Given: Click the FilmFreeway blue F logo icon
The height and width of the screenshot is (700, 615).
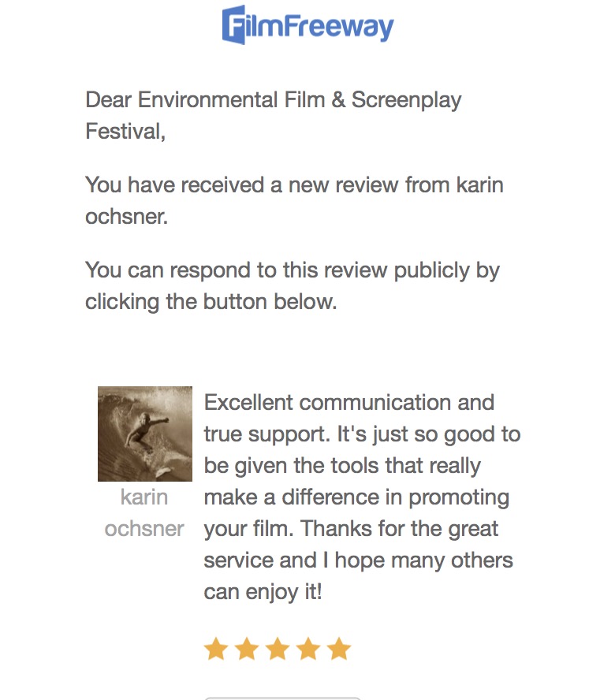Looking at the screenshot, I should click(x=234, y=24).
